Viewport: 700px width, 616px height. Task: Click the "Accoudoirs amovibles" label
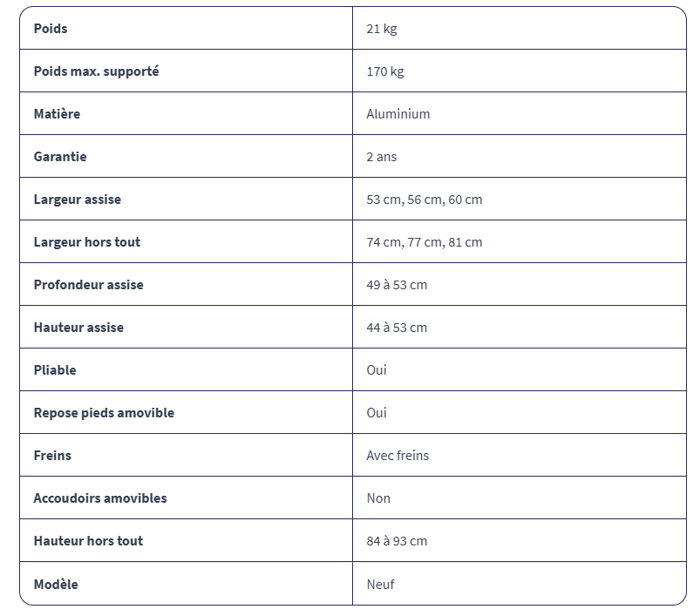click(100, 498)
